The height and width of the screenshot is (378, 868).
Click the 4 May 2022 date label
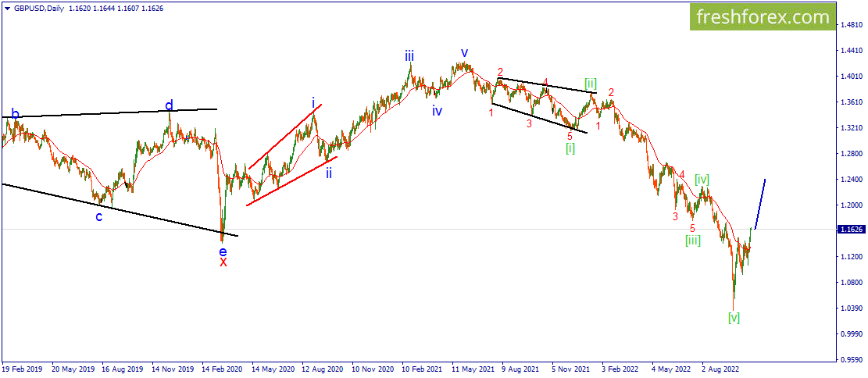[670, 369]
